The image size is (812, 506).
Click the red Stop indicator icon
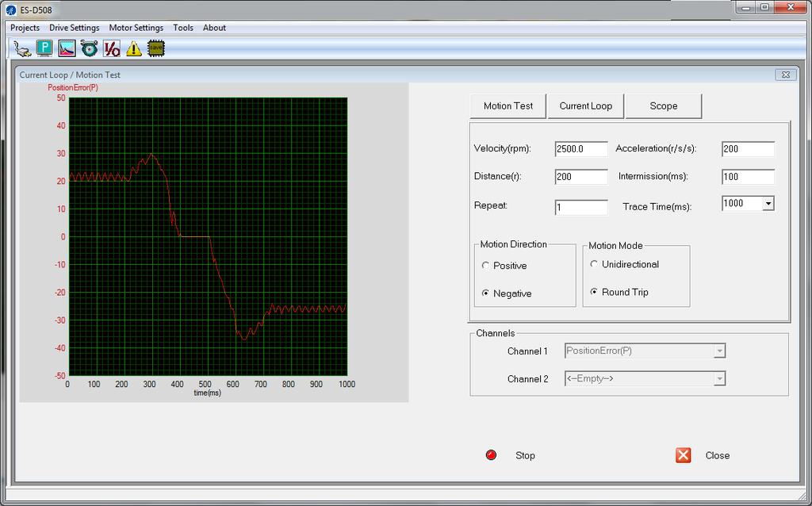pyautogui.click(x=491, y=455)
